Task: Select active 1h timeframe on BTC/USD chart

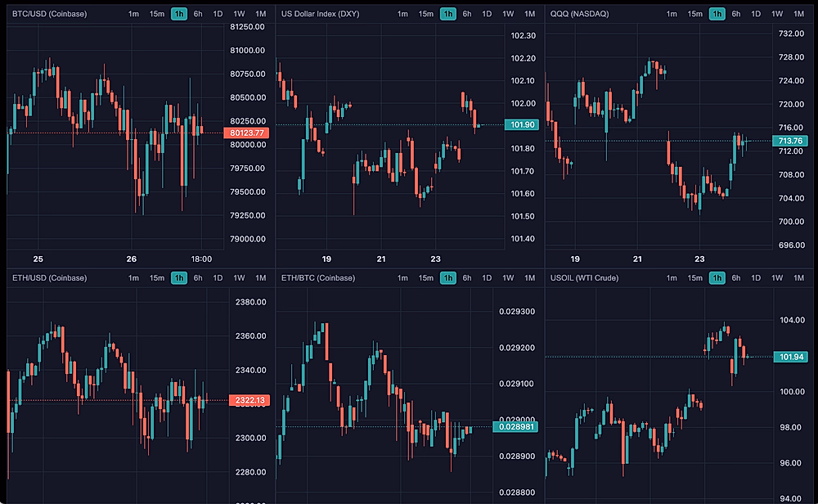Action: [x=179, y=14]
